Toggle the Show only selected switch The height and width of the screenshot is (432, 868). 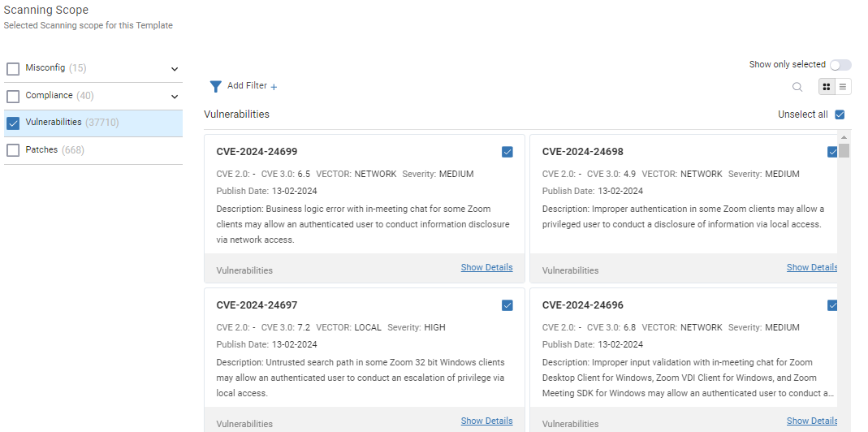(x=840, y=65)
